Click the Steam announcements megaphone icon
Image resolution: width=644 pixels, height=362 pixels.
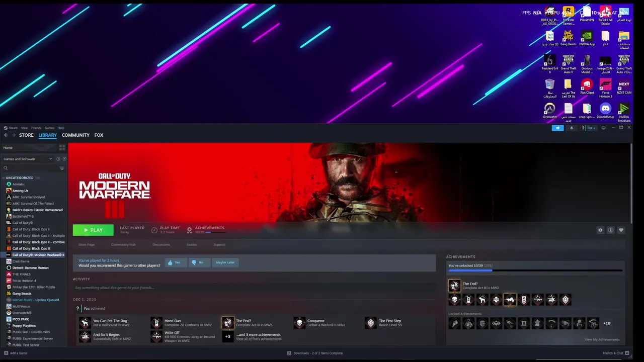[557, 128]
